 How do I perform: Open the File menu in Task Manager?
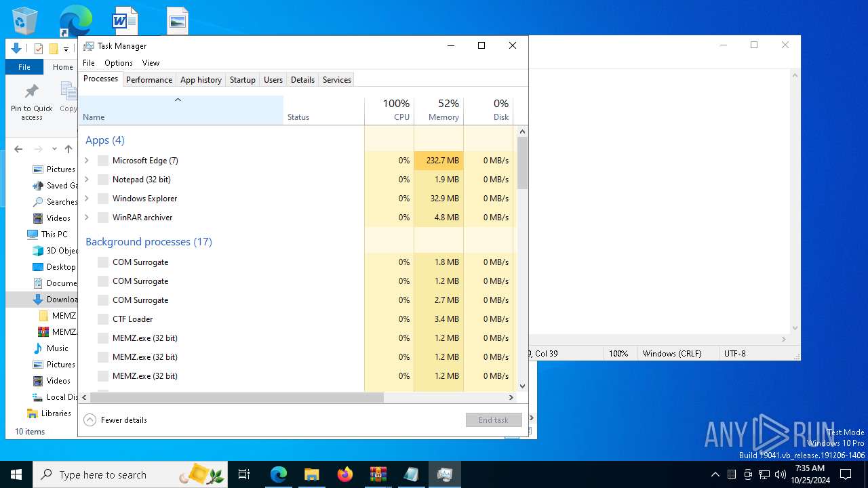click(89, 63)
